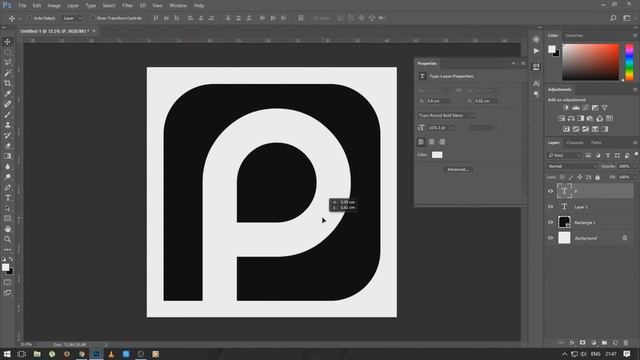The image size is (640, 360).
Task: Select the Blur tool
Action: (x=7, y=167)
